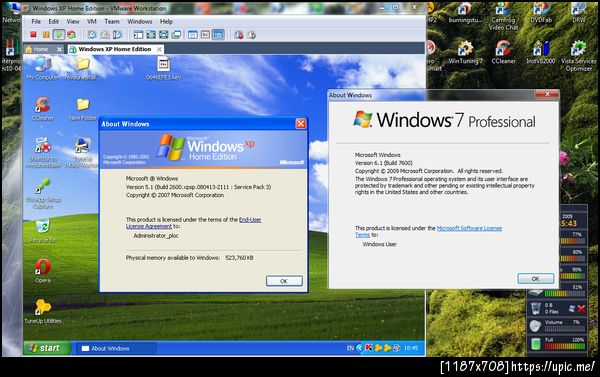This screenshot has height=377, width=600.
Task: Open the VMware File menu
Action: tap(36, 21)
